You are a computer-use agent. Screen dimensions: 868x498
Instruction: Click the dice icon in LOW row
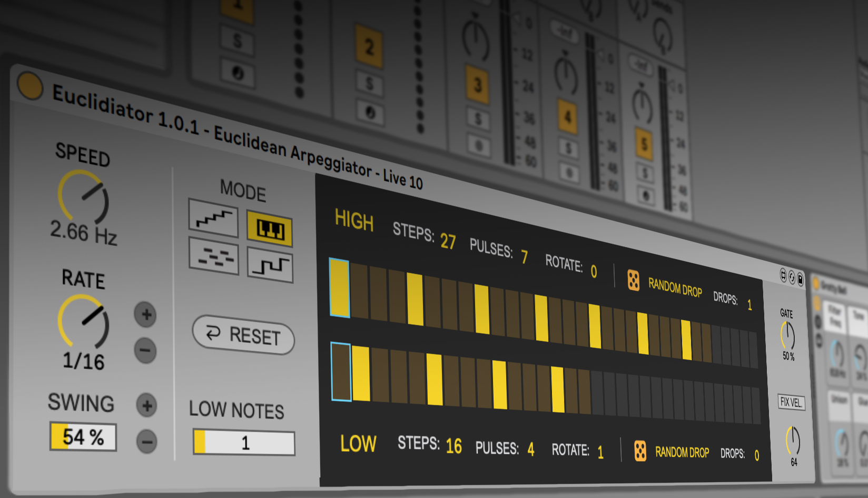pos(640,451)
